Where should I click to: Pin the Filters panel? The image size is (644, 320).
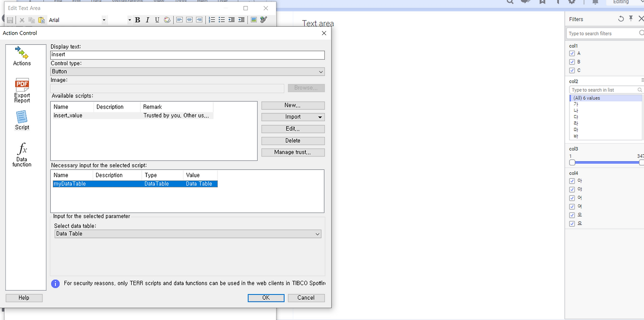click(x=629, y=19)
